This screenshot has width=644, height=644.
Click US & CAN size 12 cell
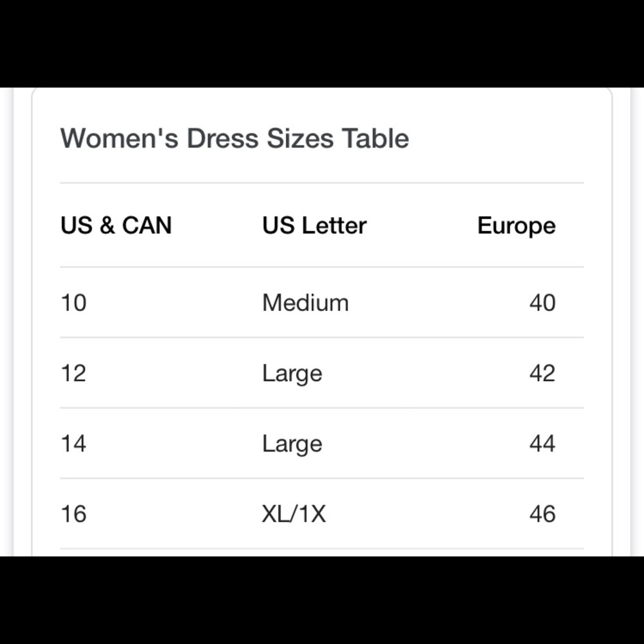click(x=73, y=374)
